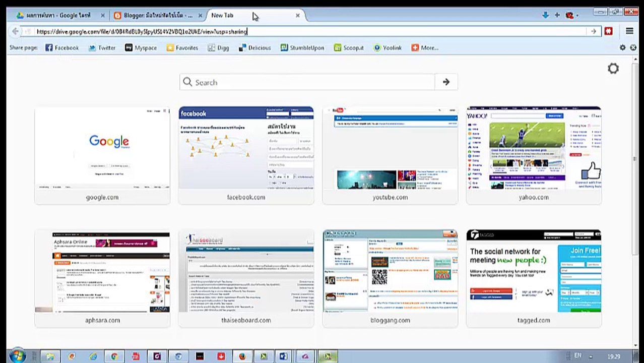644x363 pixels.
Task: Open the red bug extension dropdown
Action: pyautogui.click(x=571, y=15)
